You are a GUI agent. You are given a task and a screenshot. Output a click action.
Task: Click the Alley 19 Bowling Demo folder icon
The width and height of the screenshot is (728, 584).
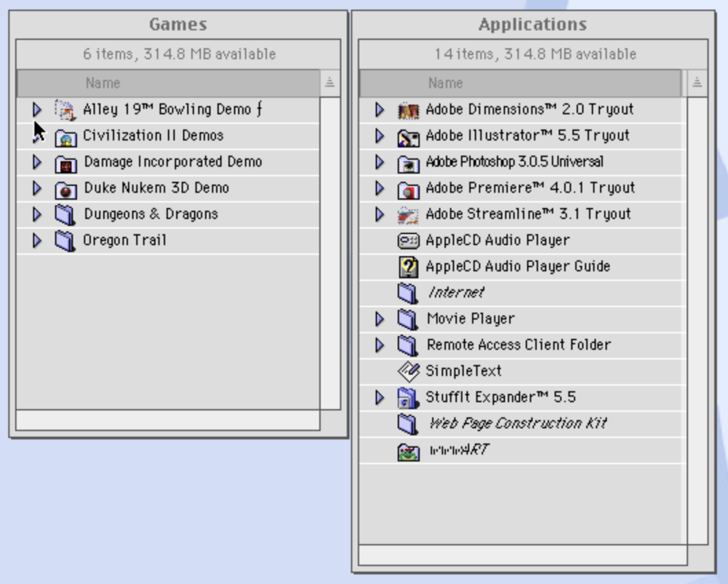click(x=65, y=109)
